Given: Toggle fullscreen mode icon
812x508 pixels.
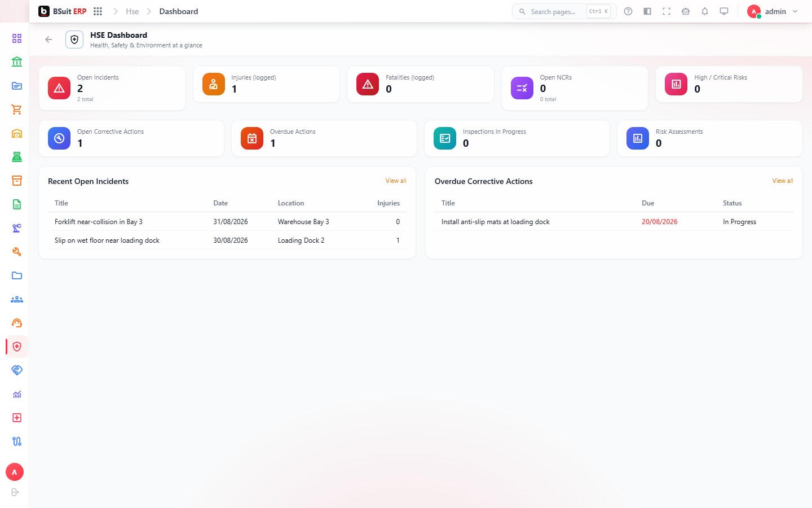Looking at the screenshot, I should 667,11.
